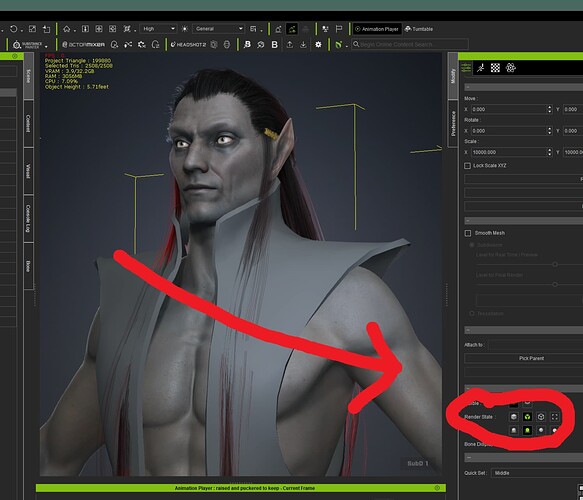Screen dimensions: 583x500
Task: Click the Online Content Search field
Action: tap(410, 44)
